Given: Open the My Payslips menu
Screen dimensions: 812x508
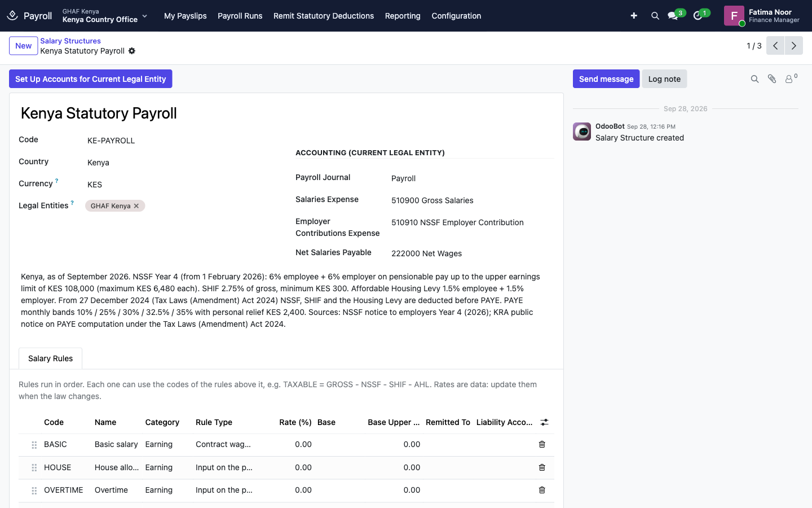Looking at the screenshot, I should pyautogui.click(x=186, y=16).
